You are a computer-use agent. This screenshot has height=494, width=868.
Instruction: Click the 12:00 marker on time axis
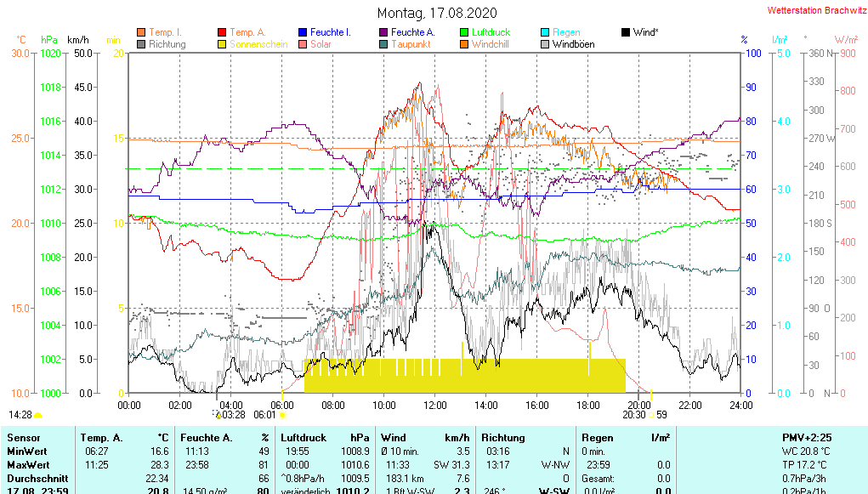[435, 405]
